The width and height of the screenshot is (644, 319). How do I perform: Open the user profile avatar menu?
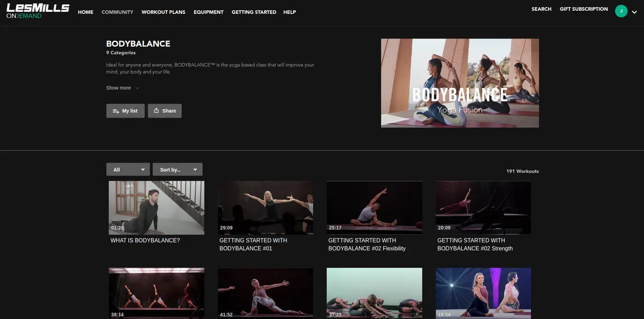pyautogui.click(x=621, y=11)
